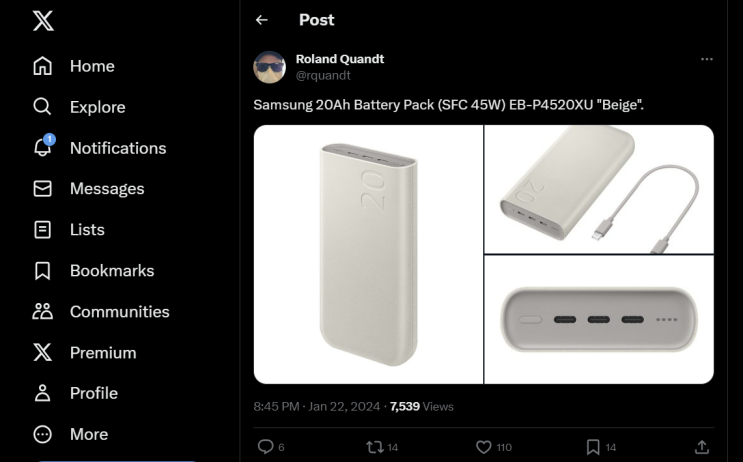This screenshot has width=743, height=462.
Task: Click Roland Quandt's profile avatar
Action: point(270,67)
